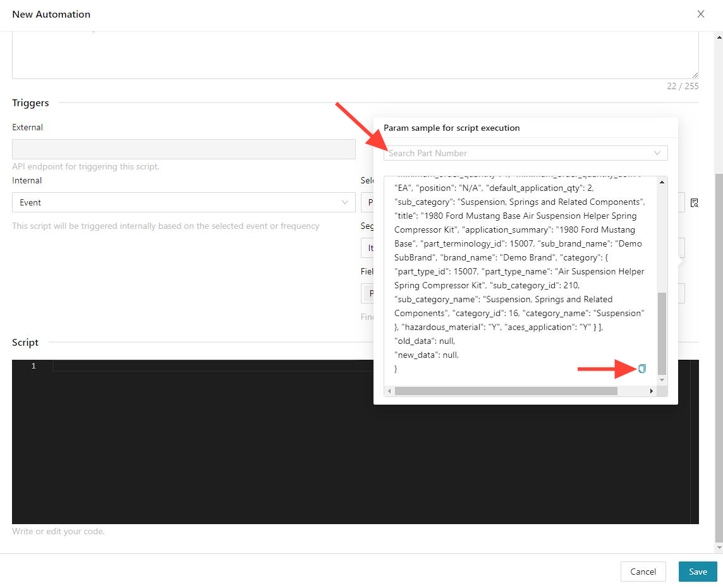
Task: Expand the Internal Event dropdown
Action: point(183,202)
